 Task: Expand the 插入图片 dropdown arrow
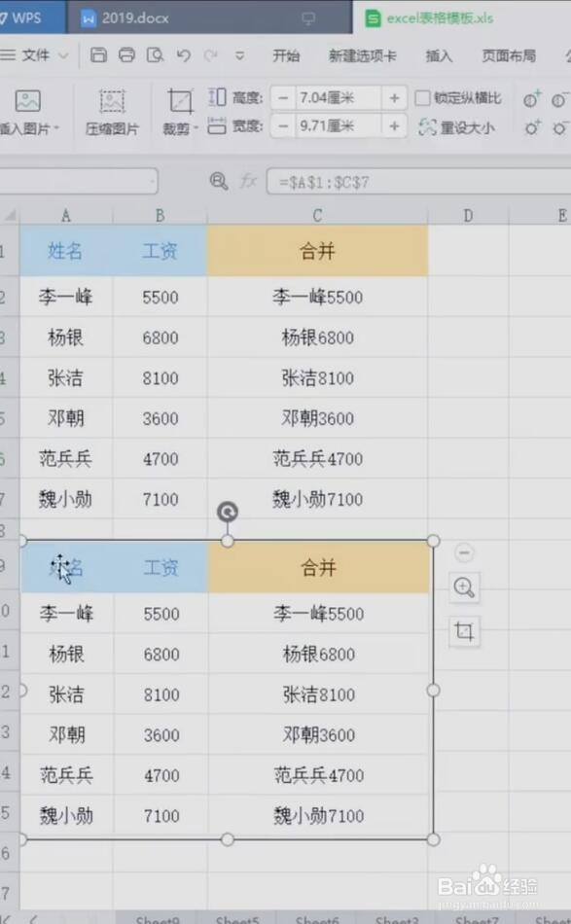57,127
